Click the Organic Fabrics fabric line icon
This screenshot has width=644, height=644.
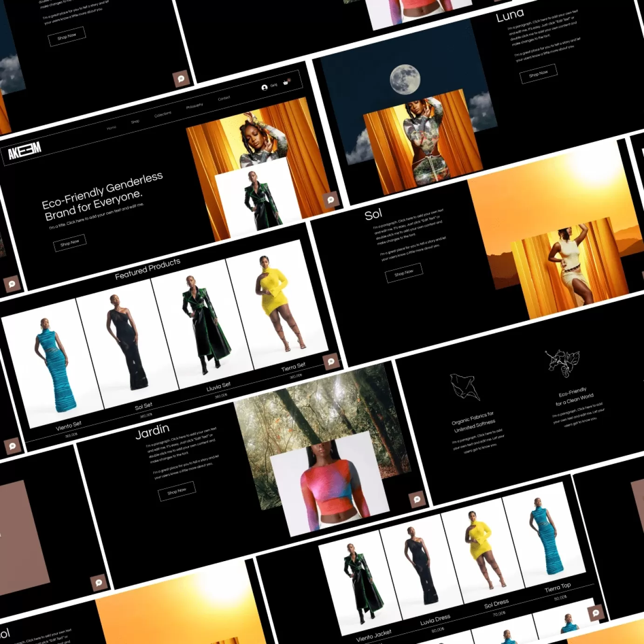464,386
